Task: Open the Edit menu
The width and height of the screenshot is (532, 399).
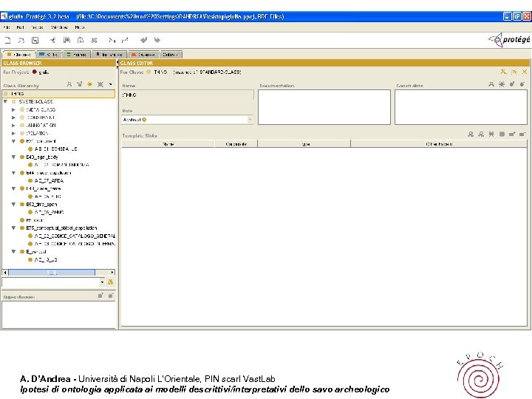Action: pos(21,27)
